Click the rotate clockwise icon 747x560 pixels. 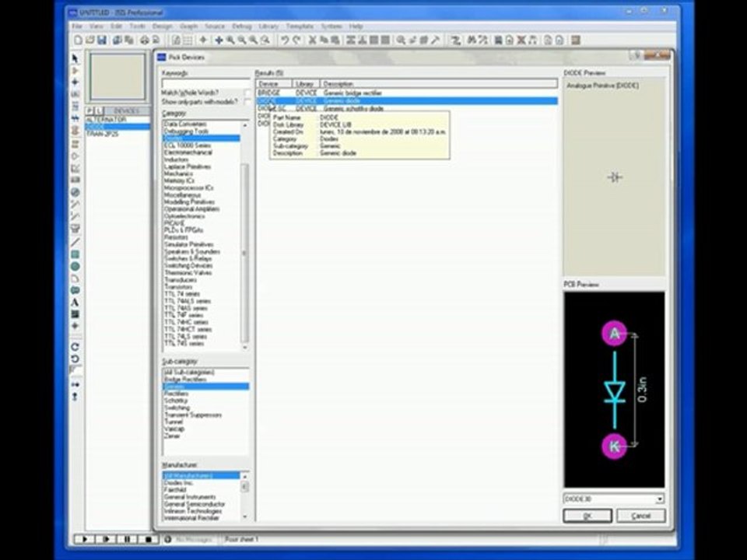pyautogui.click(x=75, y=347)
